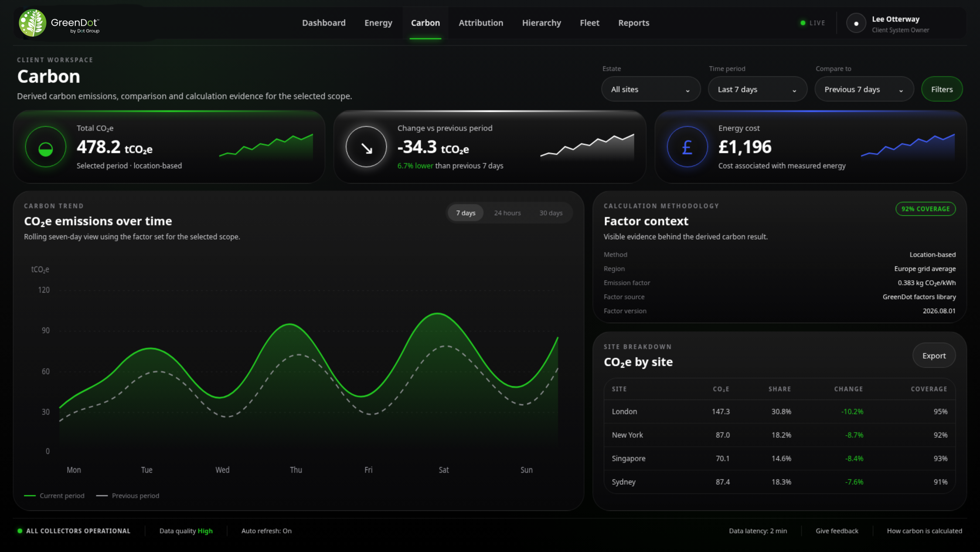Open Lee Otterway's user avatar

pos(856,23)
